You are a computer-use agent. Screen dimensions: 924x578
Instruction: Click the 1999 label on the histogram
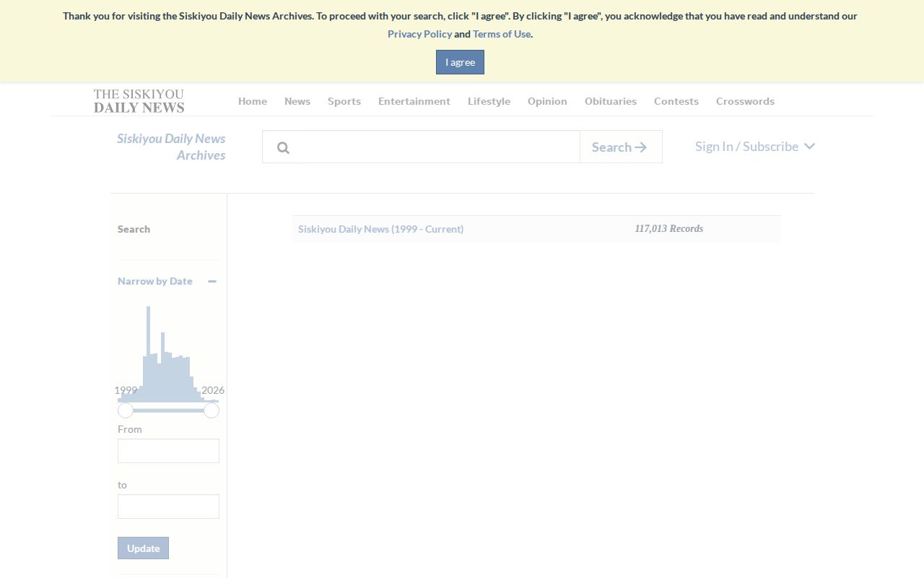coord(126,390)
